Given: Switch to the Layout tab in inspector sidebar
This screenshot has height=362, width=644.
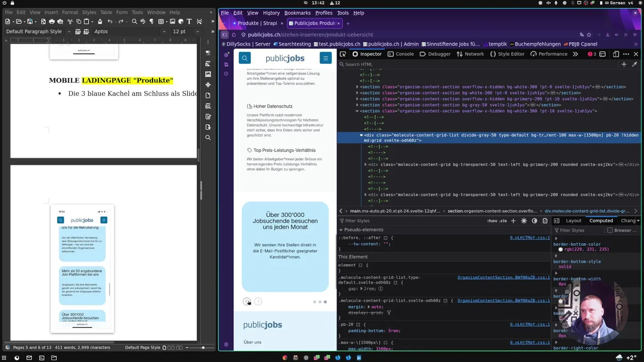Looking at the screenshot, I should pyautogui.click(x=574, y=221).
